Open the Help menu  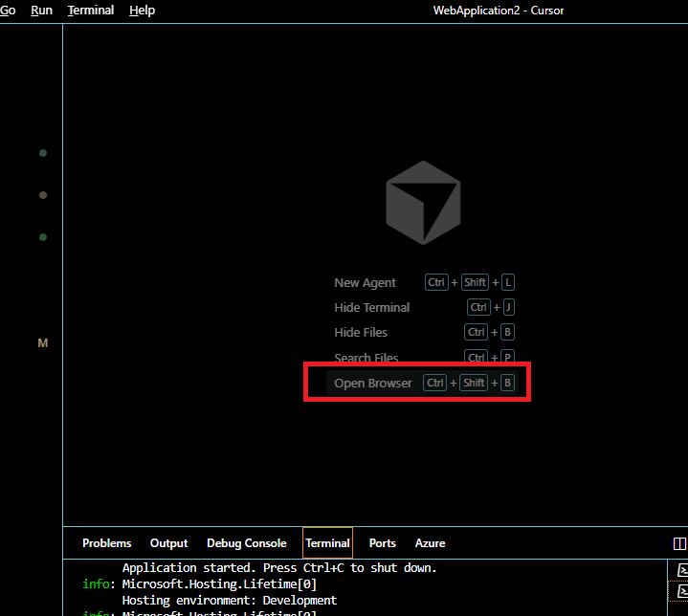coord(143,11)
